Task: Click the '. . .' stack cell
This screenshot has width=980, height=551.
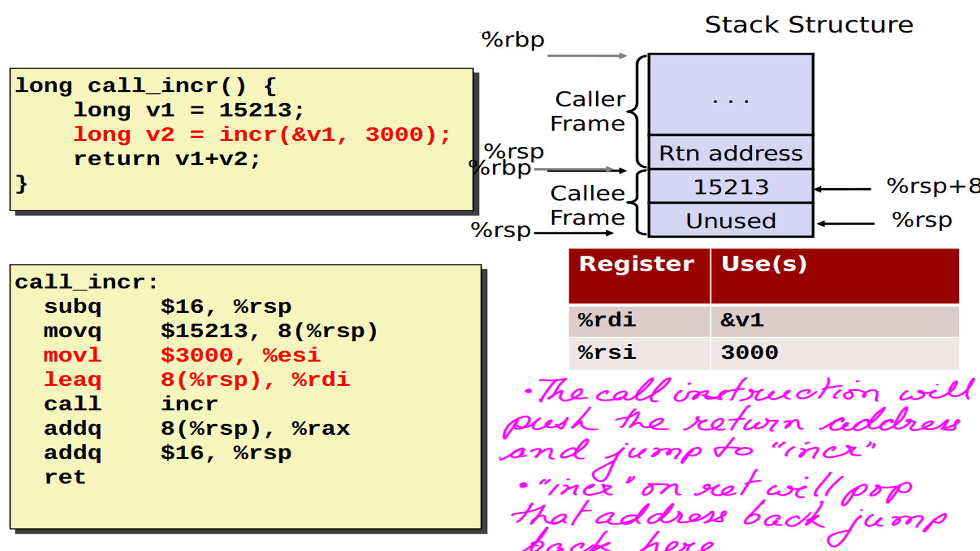Action: pyautogui.click(x=731, y=95)
